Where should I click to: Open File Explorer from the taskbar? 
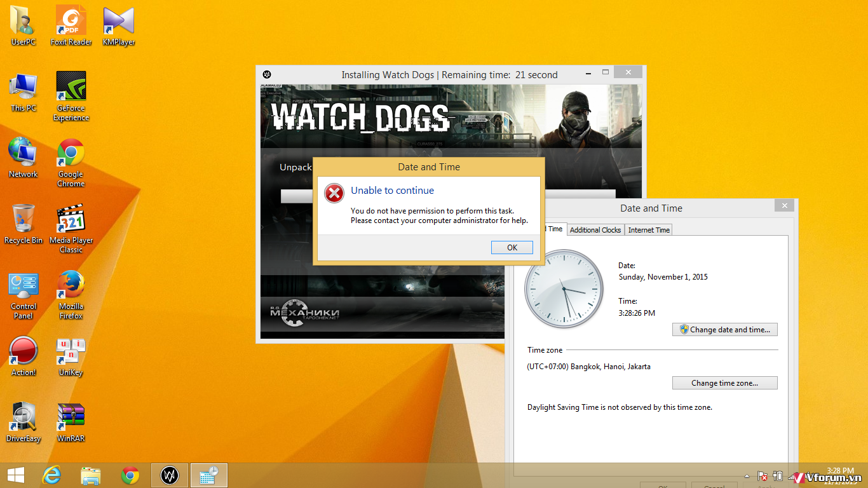(x=91, y=475)
